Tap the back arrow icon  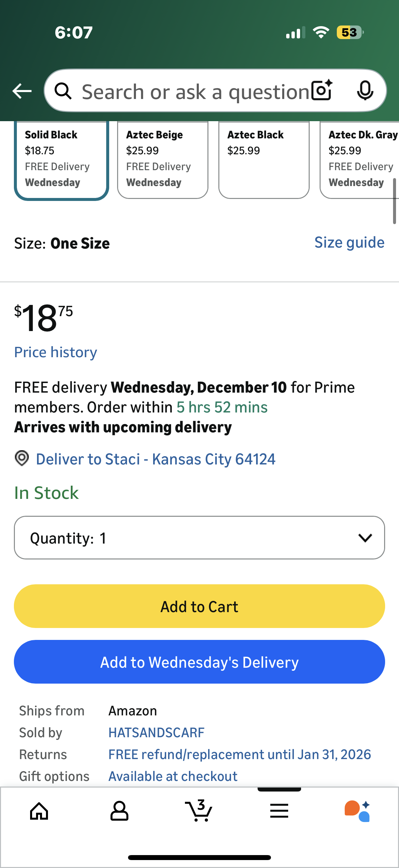pos(22,91)
